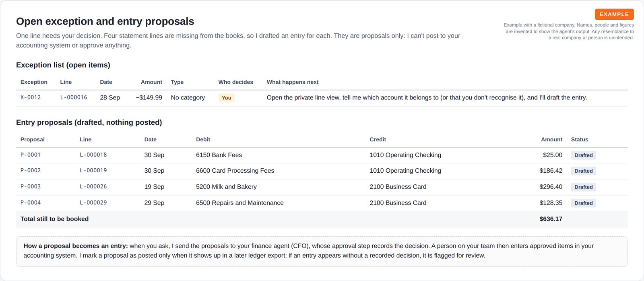Viewport: 644px width, 281px height.
Task: Select exception ID X-0012
Action: point(31,97)
